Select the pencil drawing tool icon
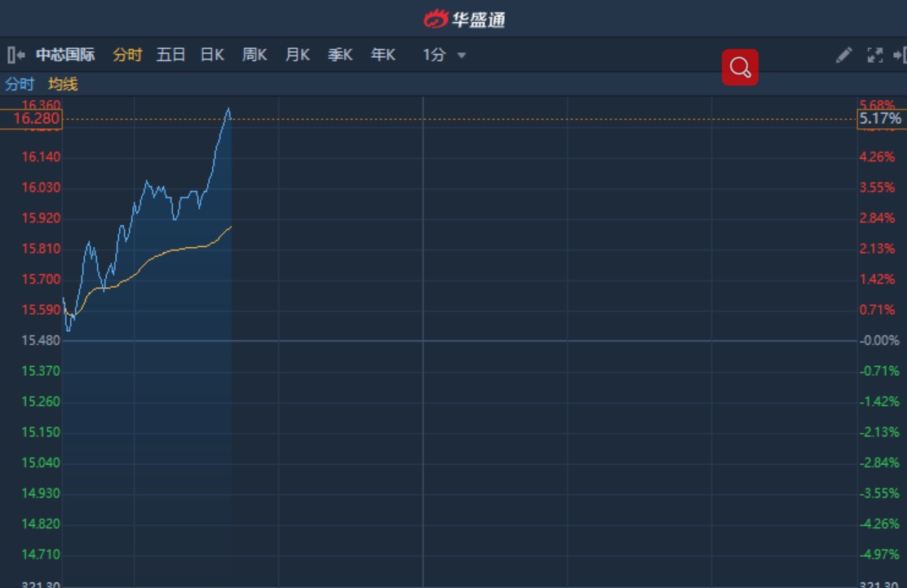The image size is (907, 588). tap(843, 55)
